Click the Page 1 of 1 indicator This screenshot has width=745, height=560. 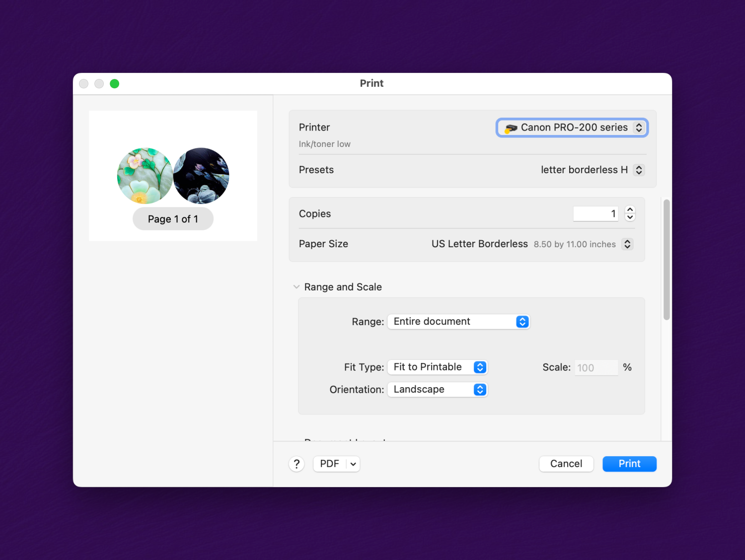[173, 219]
